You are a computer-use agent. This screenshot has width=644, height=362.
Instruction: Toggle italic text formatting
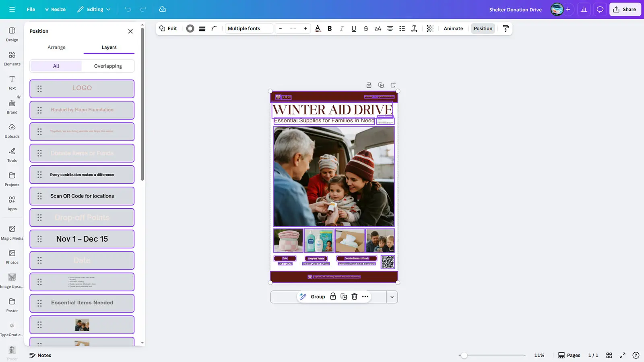341,29
